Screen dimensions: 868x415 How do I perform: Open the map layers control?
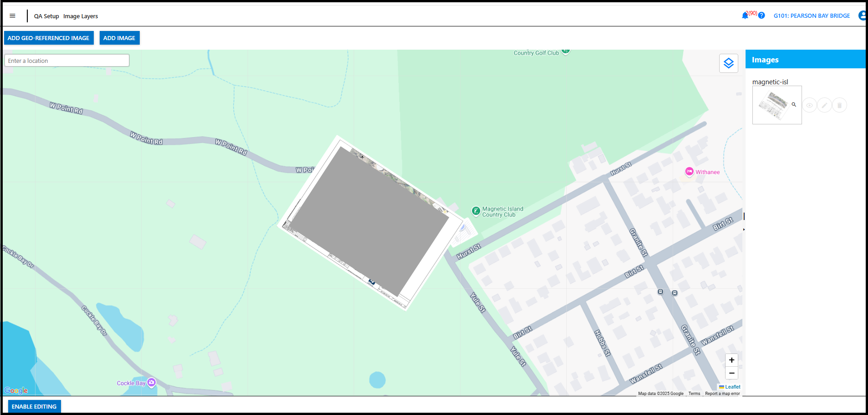729,63
